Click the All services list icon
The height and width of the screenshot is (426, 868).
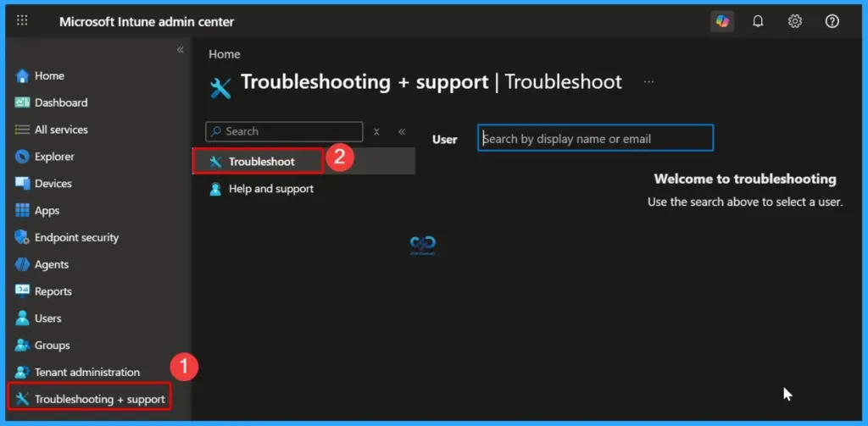22,130
